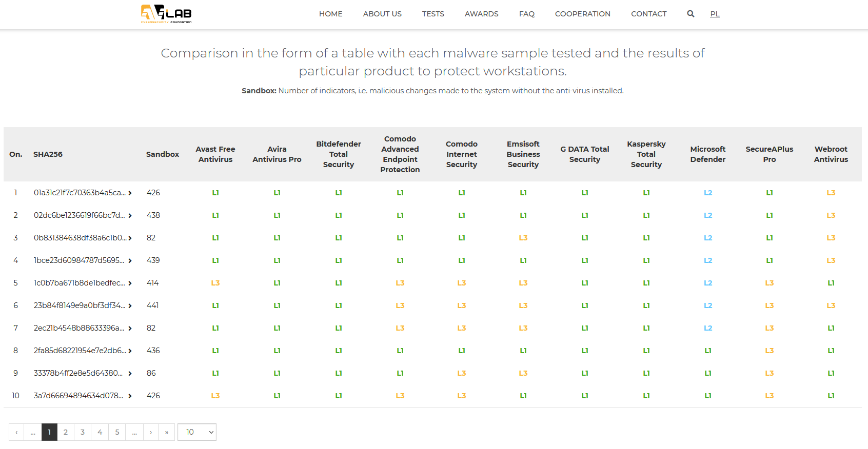Jump to last page double arrow

coord(167,432)
